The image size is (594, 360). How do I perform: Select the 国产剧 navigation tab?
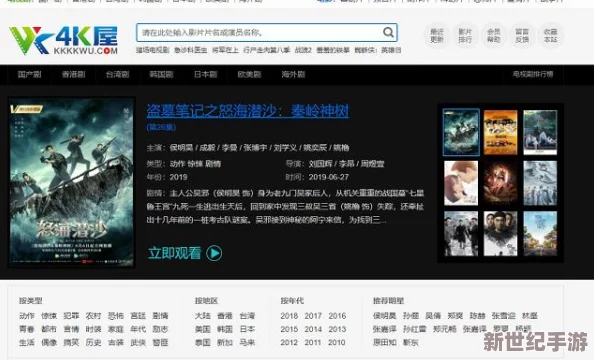point(30,74)
